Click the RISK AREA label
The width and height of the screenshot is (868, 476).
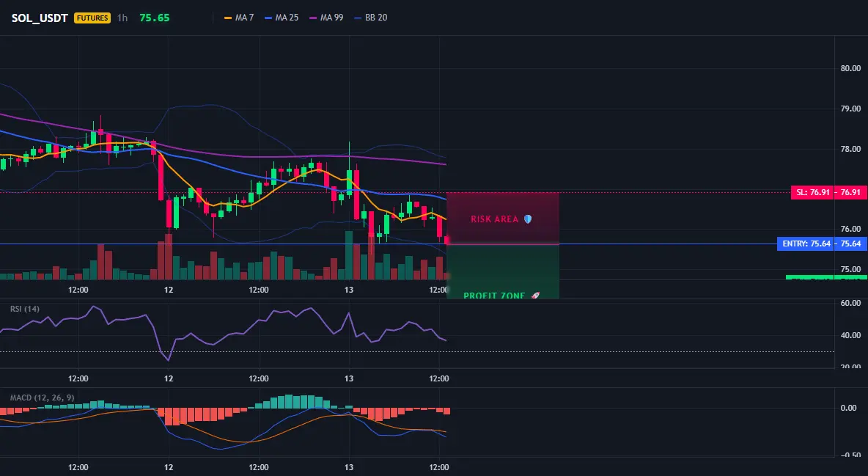(494, 219)
